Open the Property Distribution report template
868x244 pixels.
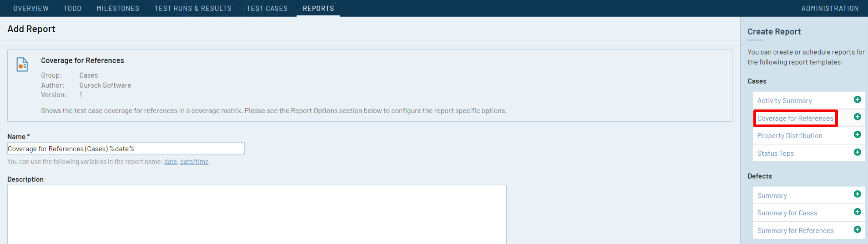click(x=790, y=136)
